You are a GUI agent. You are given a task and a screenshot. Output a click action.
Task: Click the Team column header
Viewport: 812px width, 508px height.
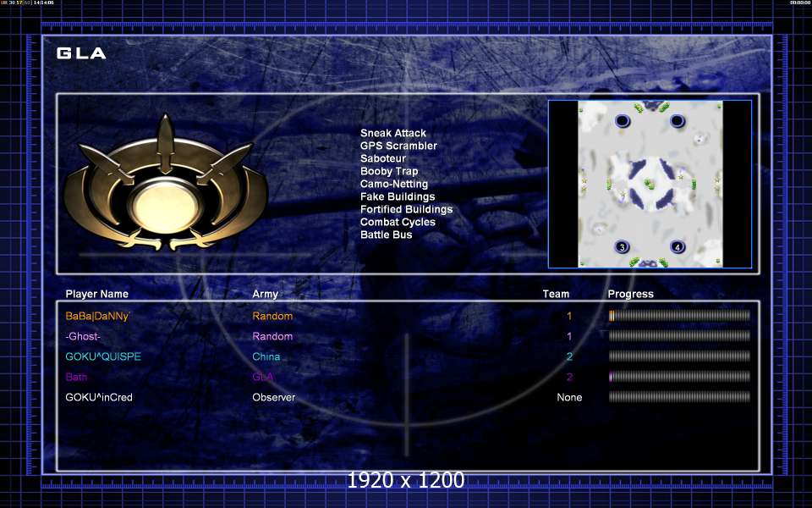coord(556,294)
